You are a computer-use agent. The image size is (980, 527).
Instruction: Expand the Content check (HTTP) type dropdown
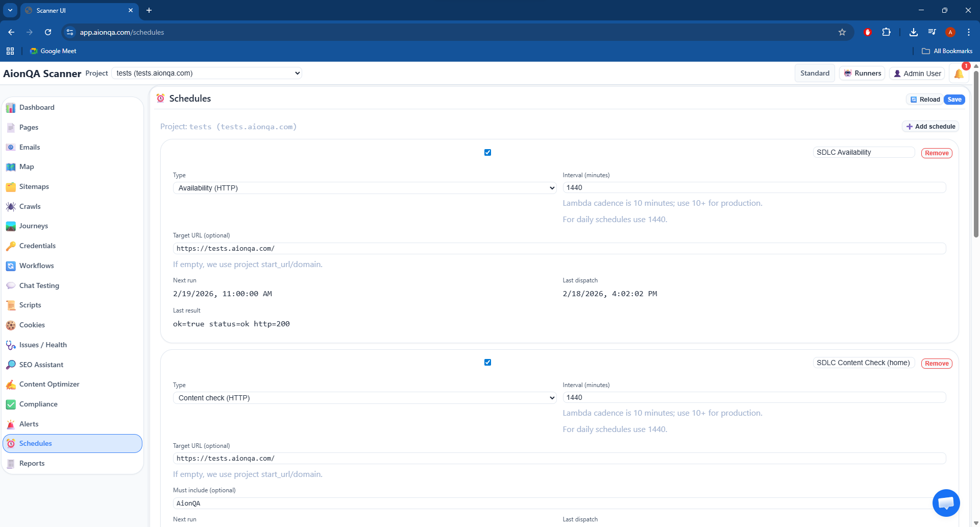(x=364, y=398)
